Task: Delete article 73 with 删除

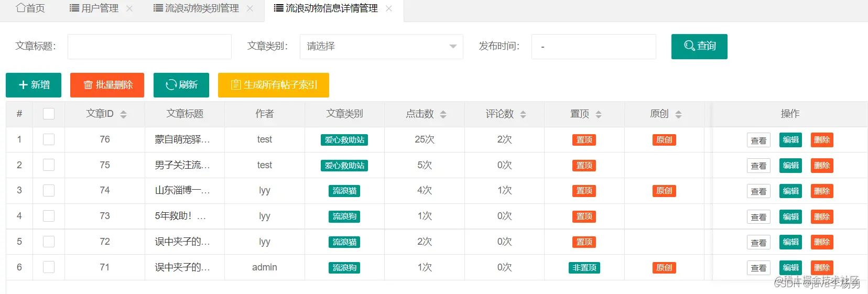Action: click(x=822, y=217)
